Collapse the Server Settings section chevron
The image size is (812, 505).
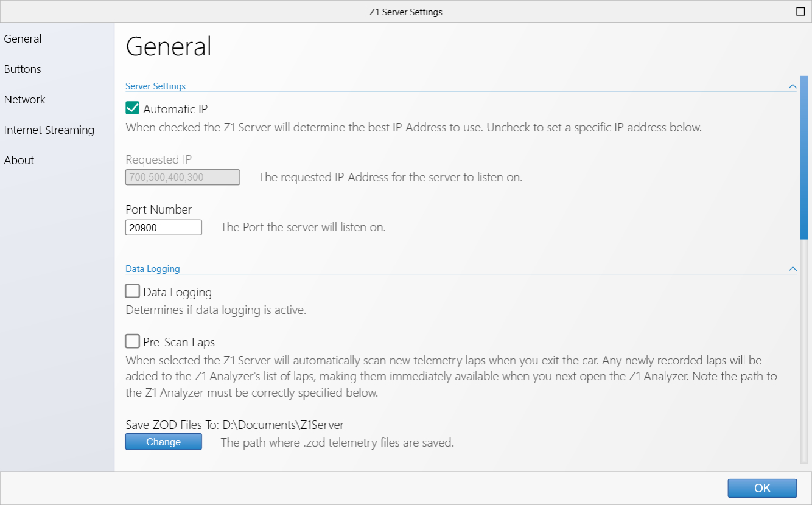(x=793, y=86)
